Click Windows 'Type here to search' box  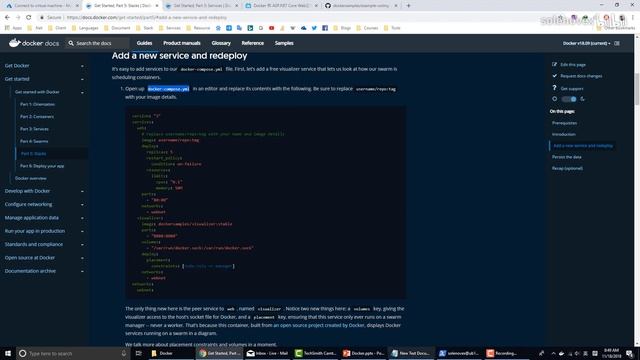(73, 353)
